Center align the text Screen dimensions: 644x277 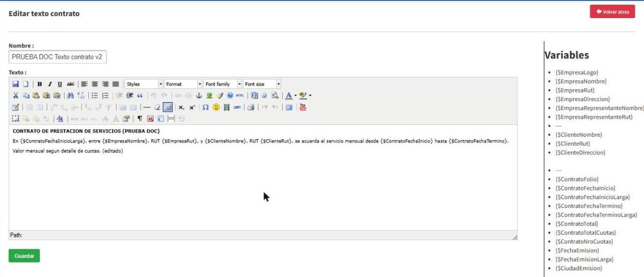tap(95, 84)
